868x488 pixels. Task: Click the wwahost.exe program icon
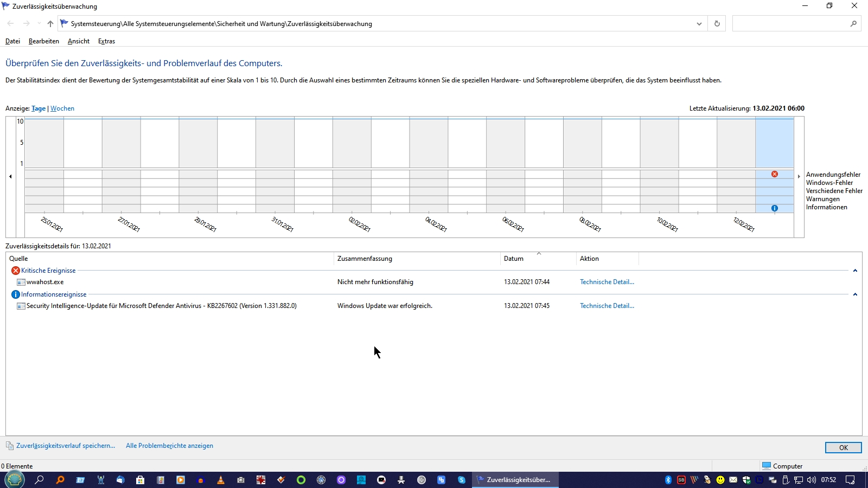21,282
